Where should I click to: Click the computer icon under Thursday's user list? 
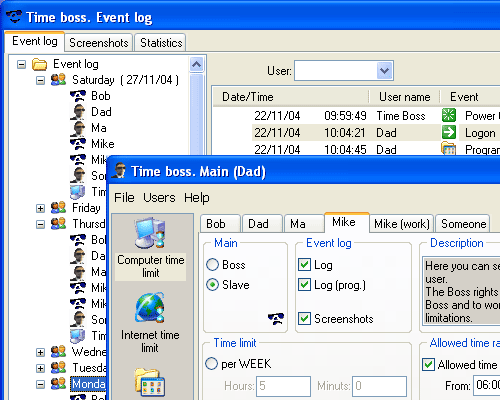(78, 336)
